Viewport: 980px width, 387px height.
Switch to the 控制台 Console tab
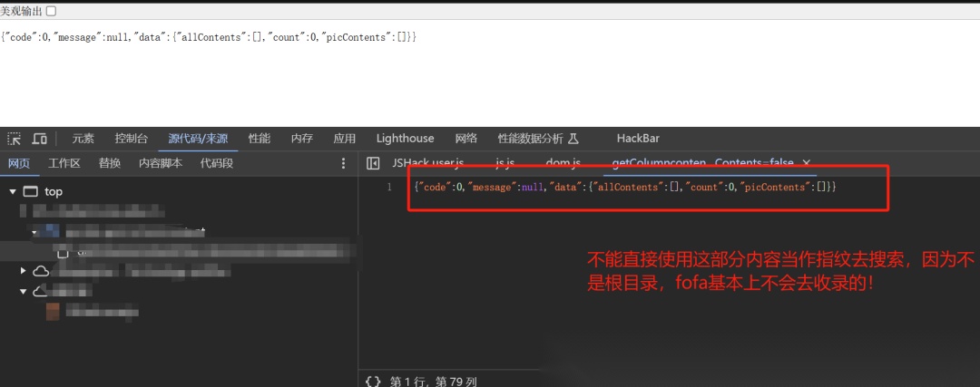point(132,139)
